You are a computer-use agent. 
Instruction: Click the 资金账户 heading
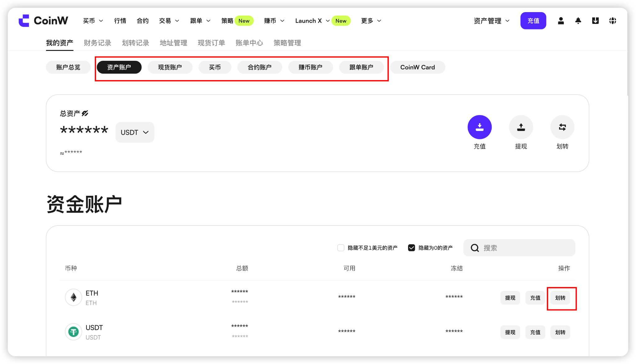(x=84, y=204)
